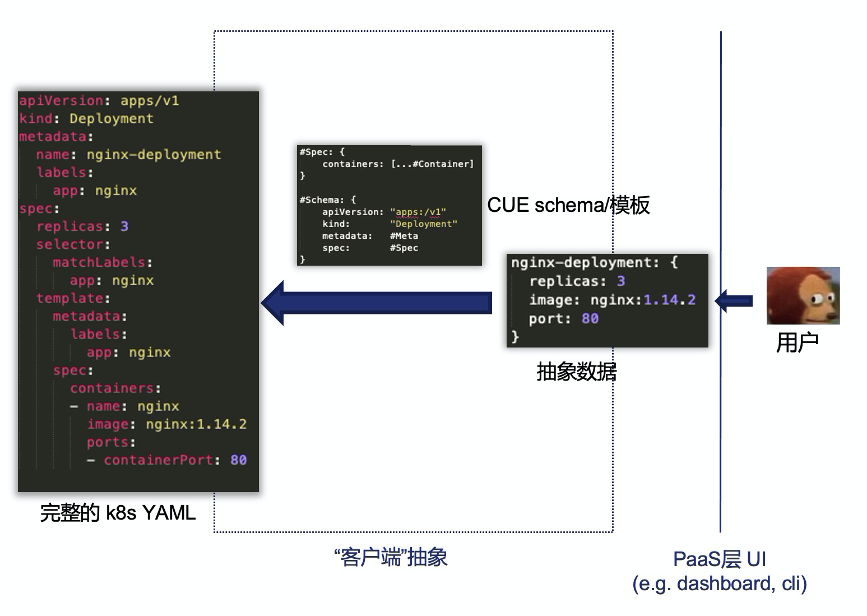The image size is (867, 616).
Task: Select 'containers: [...#Container]' in the CUE schema
Action: (x=398, y=164)
